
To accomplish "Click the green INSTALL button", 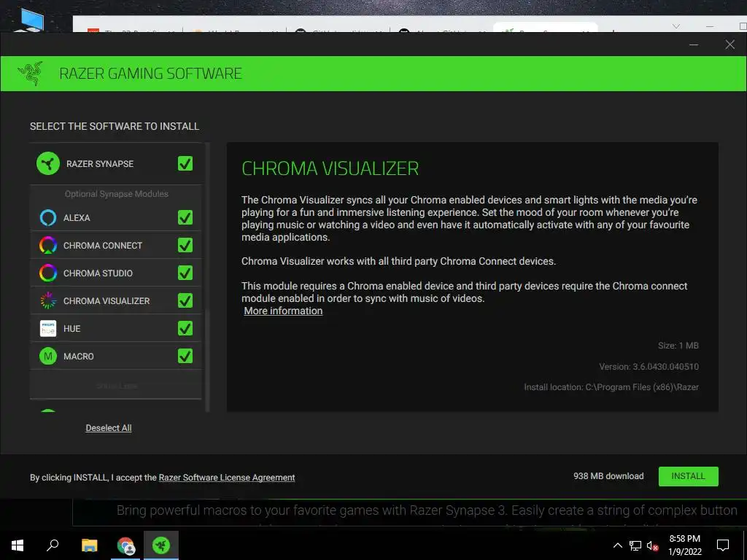I will coord(689,476).
